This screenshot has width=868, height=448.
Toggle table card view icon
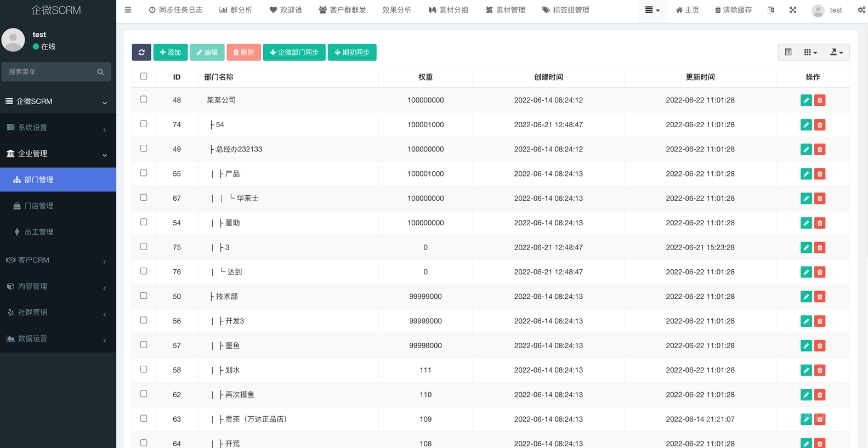point(788,52)
